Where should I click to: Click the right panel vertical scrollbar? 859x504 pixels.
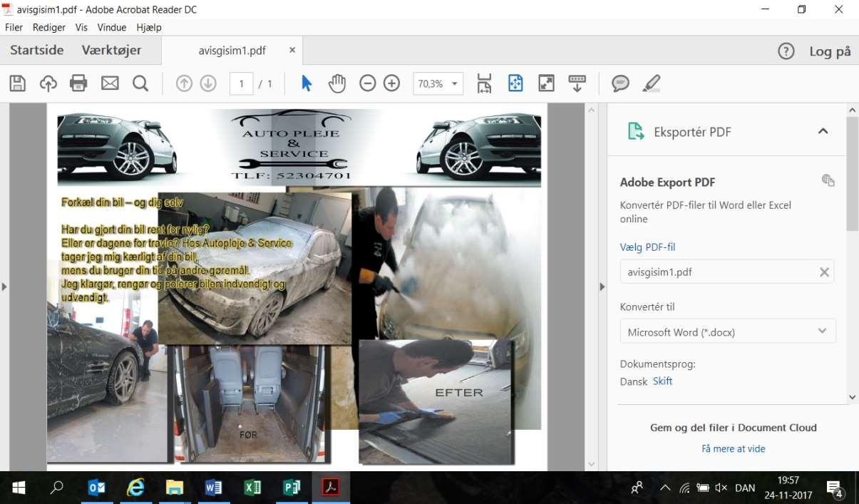(852, 174)
